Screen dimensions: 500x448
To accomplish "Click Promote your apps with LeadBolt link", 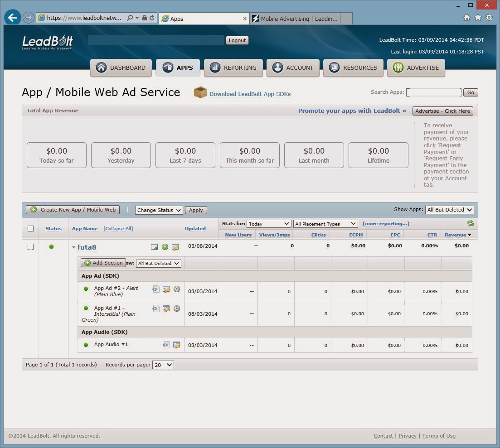I will tap(352, 111).
